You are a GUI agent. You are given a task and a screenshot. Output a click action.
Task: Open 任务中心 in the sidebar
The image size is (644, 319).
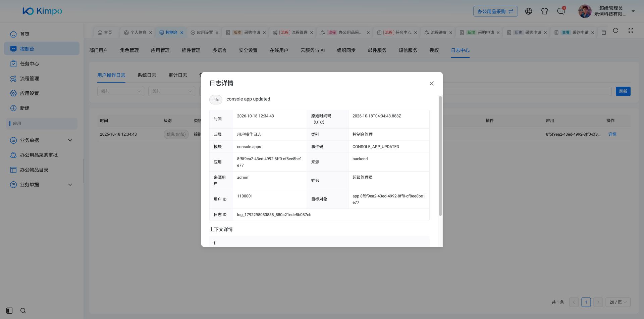click(42, 64)
